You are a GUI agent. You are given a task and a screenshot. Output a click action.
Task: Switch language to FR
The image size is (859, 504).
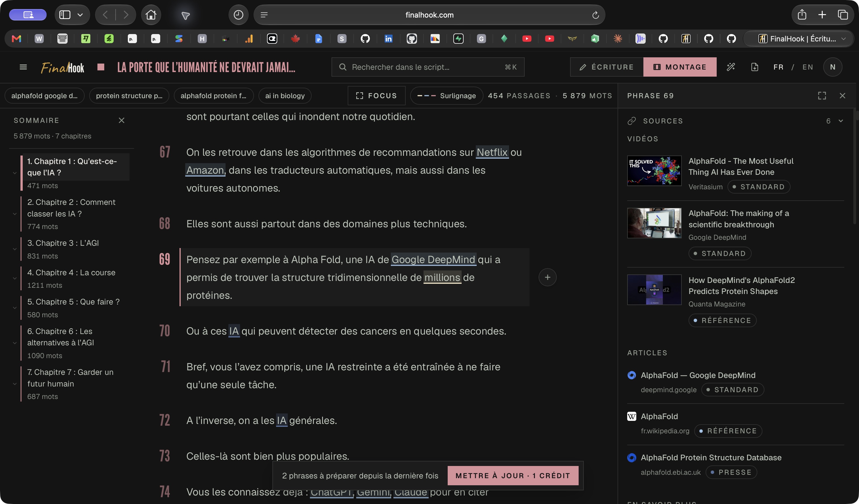point(778,67)
